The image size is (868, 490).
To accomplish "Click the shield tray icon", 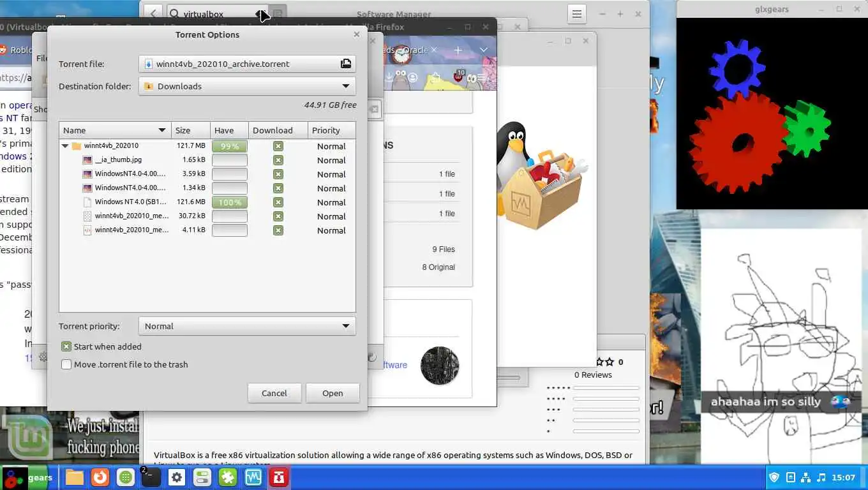I will click(774, 477).
